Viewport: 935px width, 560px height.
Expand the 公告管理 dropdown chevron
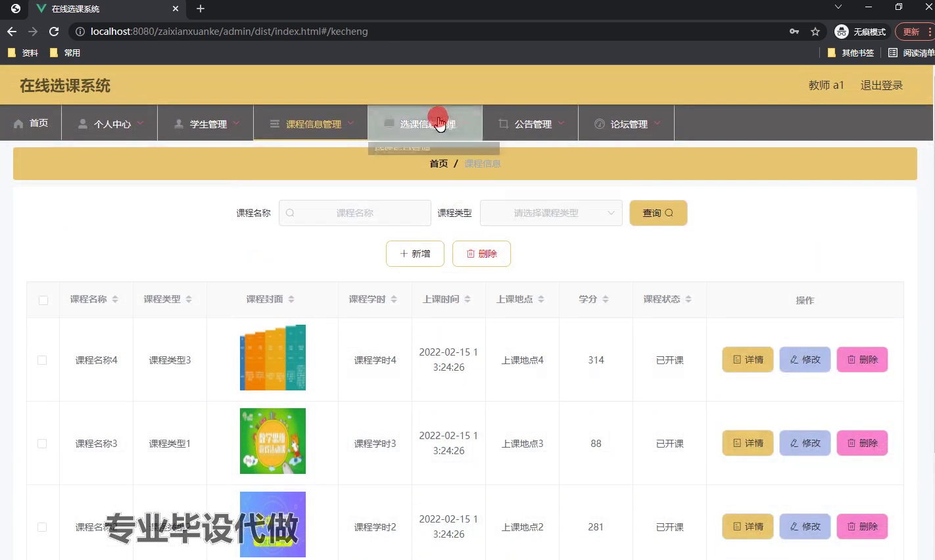pos(561,123)
